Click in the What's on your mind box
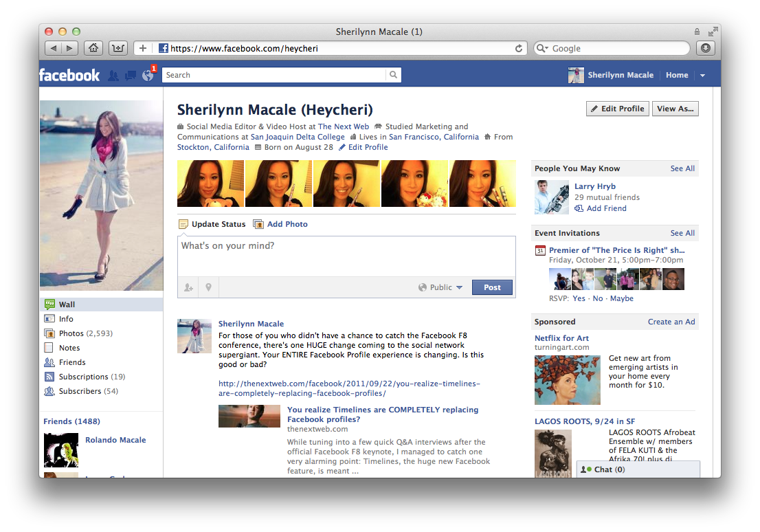 tap(346, 256)
